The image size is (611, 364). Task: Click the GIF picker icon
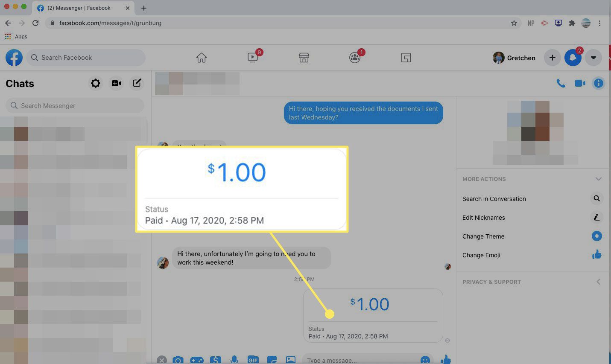point(253,360)
